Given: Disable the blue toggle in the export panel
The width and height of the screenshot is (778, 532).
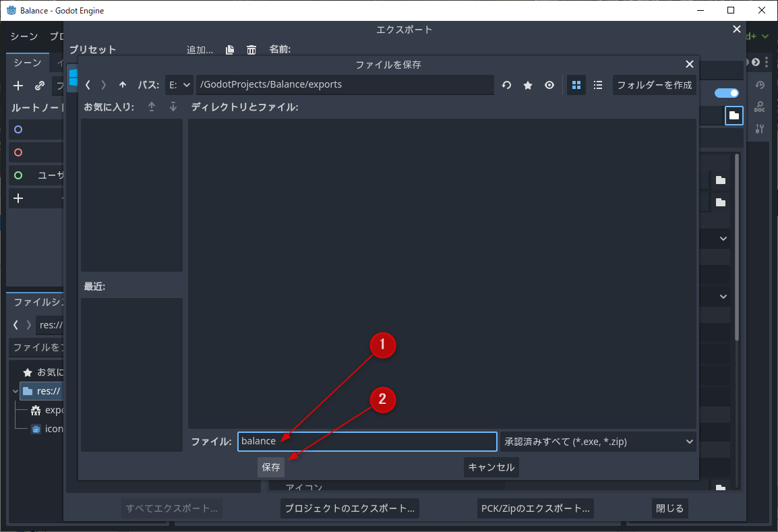Looking at the screenshot, I should [x=727, y=92].
